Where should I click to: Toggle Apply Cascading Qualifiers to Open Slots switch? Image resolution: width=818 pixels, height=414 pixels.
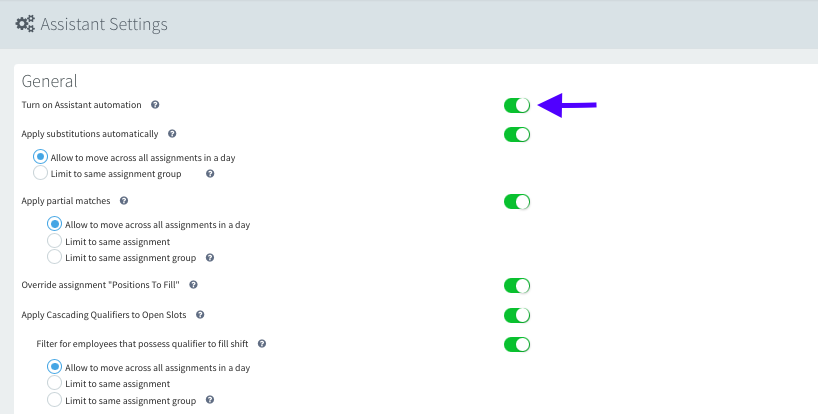tap(517, 315)
